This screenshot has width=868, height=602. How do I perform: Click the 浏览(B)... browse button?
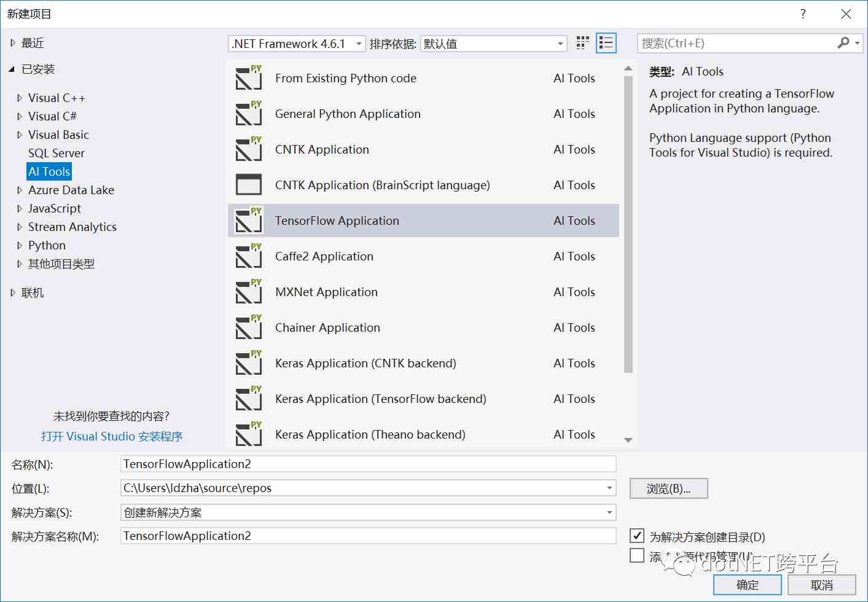668,488
